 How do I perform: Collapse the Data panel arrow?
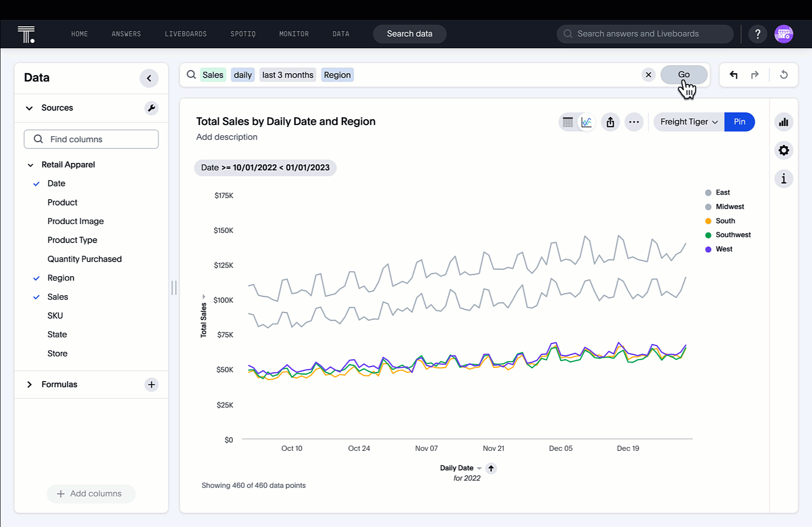pyautogui.click(x=149, y=78)
